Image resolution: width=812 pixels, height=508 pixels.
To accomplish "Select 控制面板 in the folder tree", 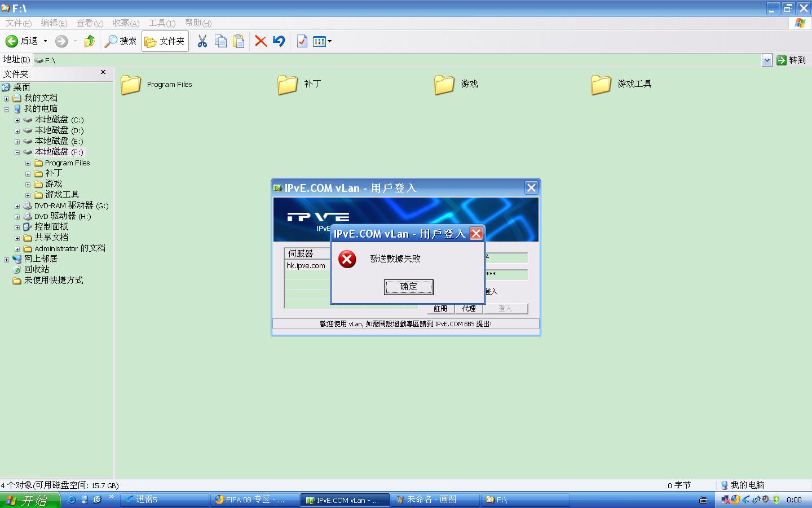I will pyautogui.click(x=51, y=227).
